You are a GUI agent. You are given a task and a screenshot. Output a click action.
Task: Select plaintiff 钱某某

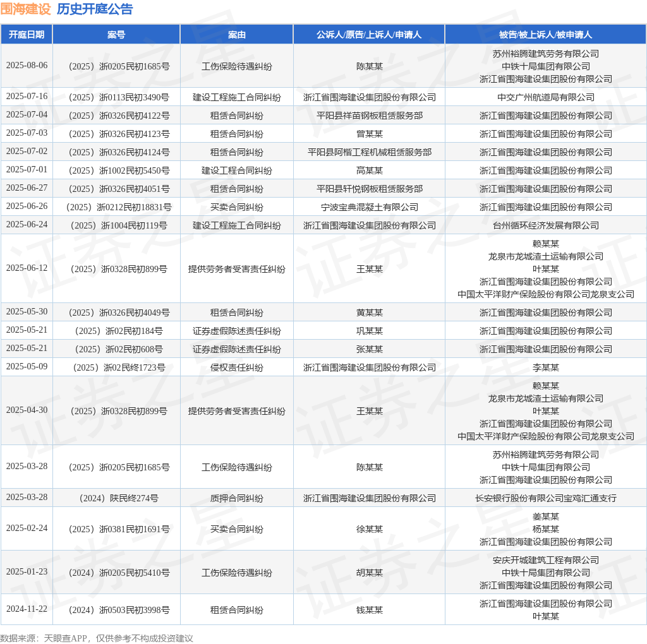click(x=369, y=610)
